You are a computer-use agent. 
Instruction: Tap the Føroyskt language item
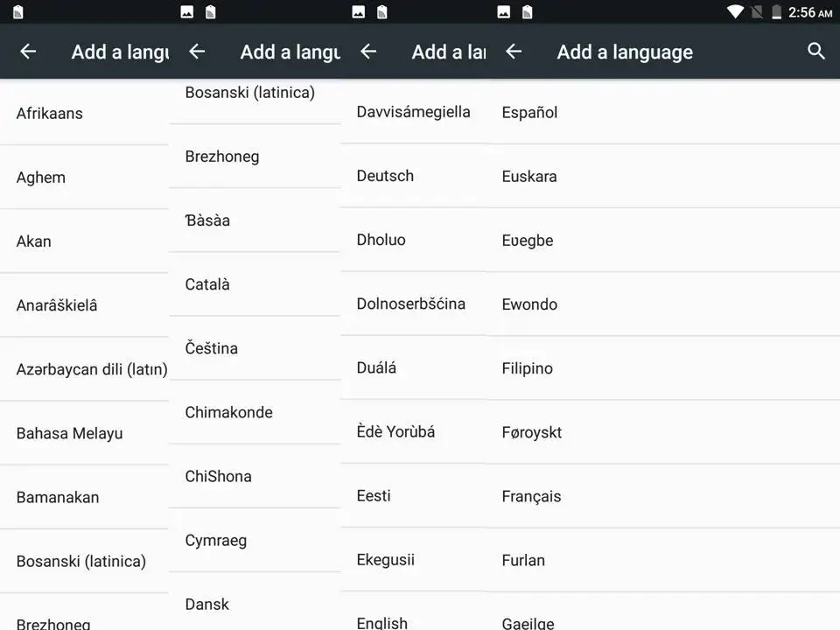coord(532,432)
